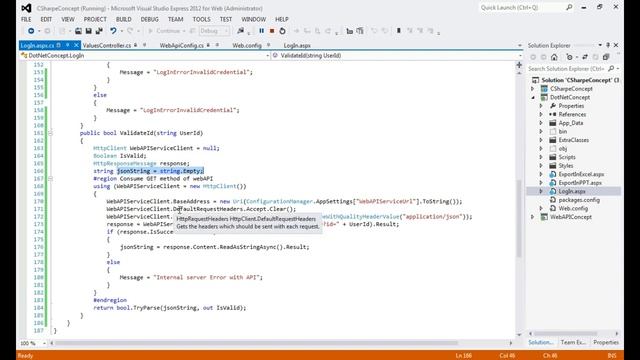640x360 pixels.
Task: Click the Open File toolbar icon
Action: tap(78, 31)
